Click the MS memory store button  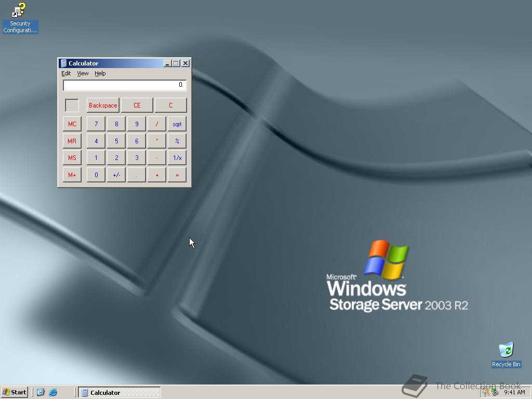[x=72, y=158]
